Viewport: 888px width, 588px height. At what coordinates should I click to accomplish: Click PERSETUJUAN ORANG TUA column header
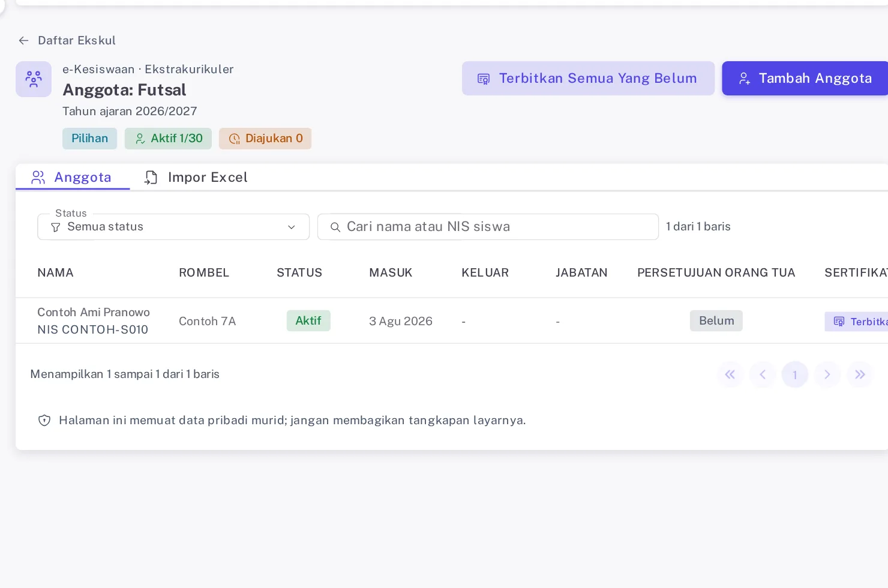tap(716, 272)
